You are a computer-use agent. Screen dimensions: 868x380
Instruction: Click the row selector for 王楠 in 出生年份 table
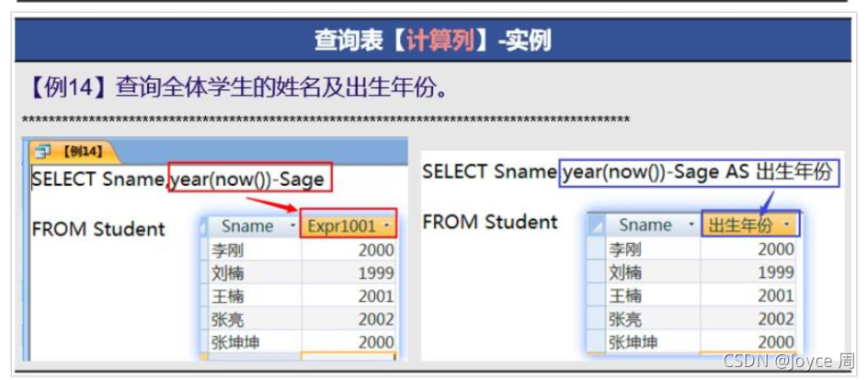point(597,295)
